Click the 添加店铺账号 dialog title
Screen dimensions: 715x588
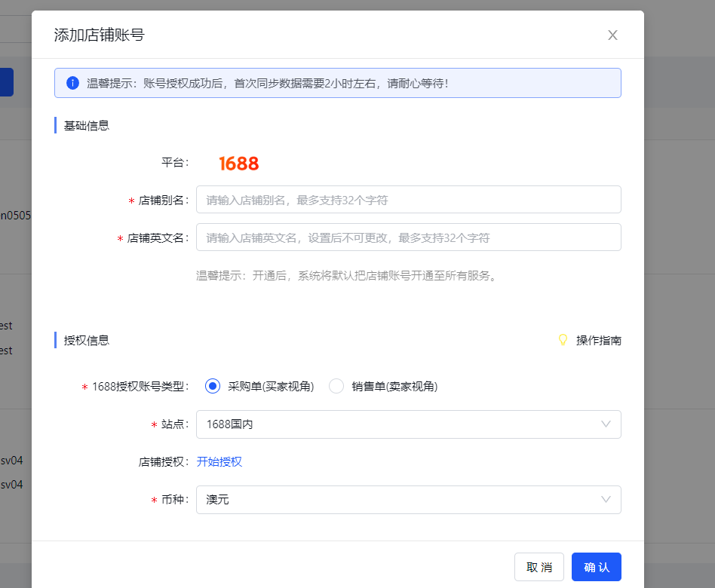point(100,35)
